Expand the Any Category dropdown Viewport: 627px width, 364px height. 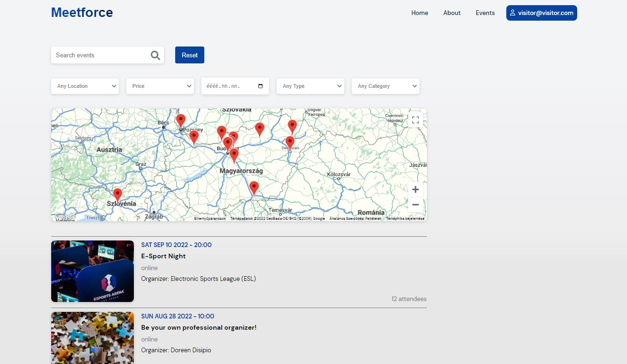pos(386,86)
